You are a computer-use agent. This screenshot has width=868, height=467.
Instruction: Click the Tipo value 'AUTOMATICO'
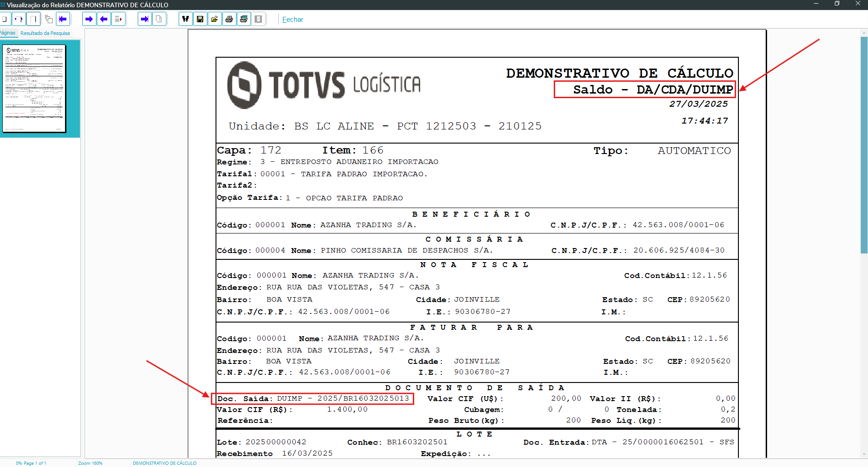pyautogui.click(x=694, y=151)
